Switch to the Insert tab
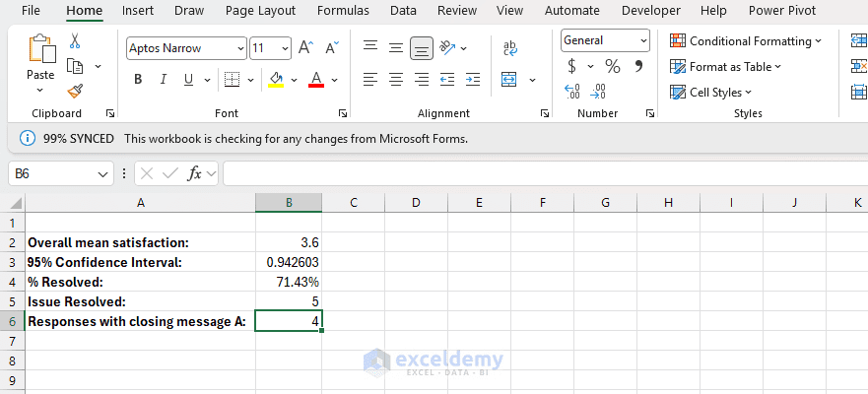The image size is (868, 394). coord(138,11)
